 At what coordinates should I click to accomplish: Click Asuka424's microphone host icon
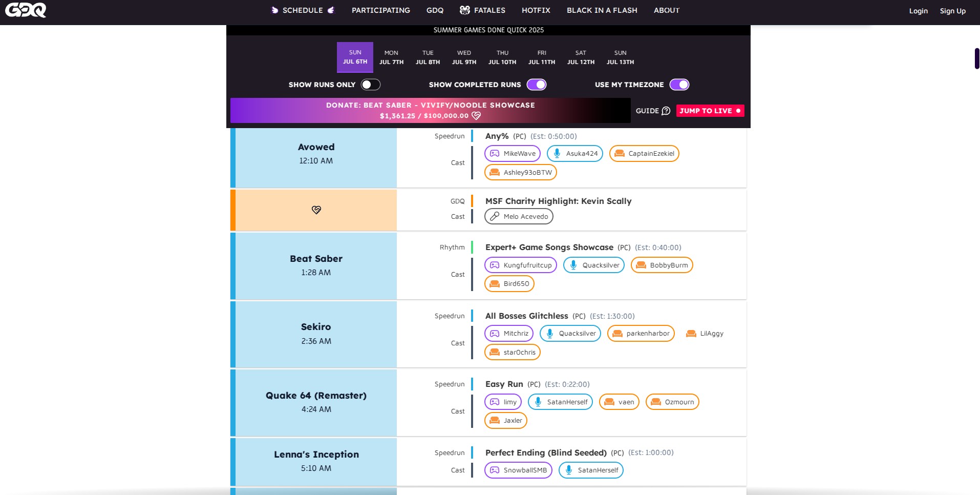[x=557, y=153]
